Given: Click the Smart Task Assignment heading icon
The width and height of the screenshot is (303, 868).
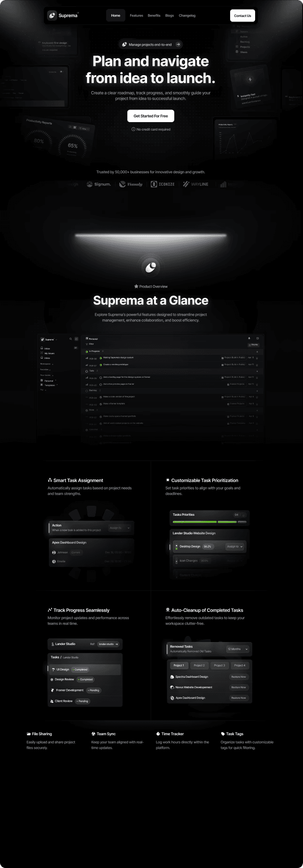Looking at the screenshot, I should coord(50,480).
